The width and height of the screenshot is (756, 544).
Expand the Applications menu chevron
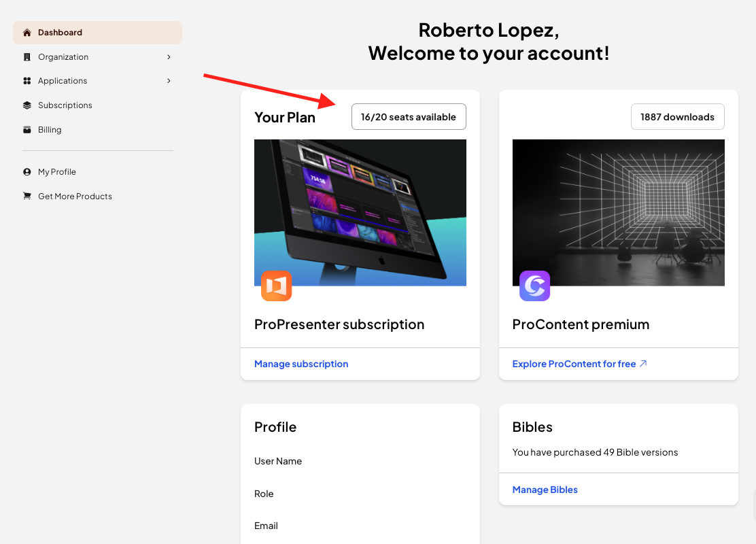point(169,80)
